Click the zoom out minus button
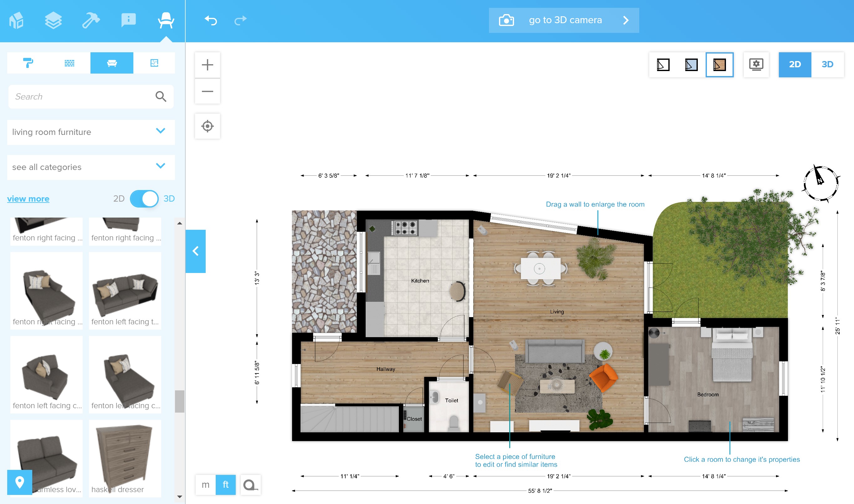This screenshot has height=504, width=854. (208, 91)
